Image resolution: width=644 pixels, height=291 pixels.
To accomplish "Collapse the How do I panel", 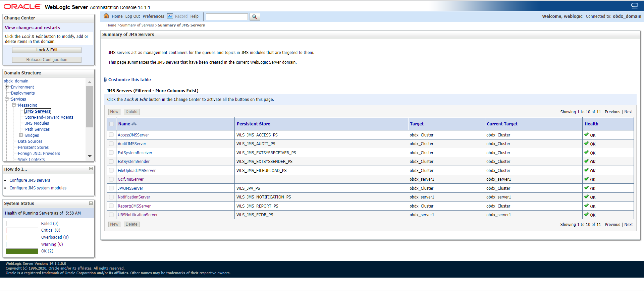I will click(91, 169).
